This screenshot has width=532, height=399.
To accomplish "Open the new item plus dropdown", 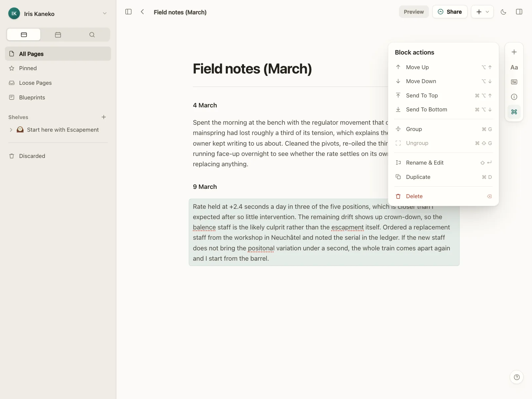I will coord(482,12).
